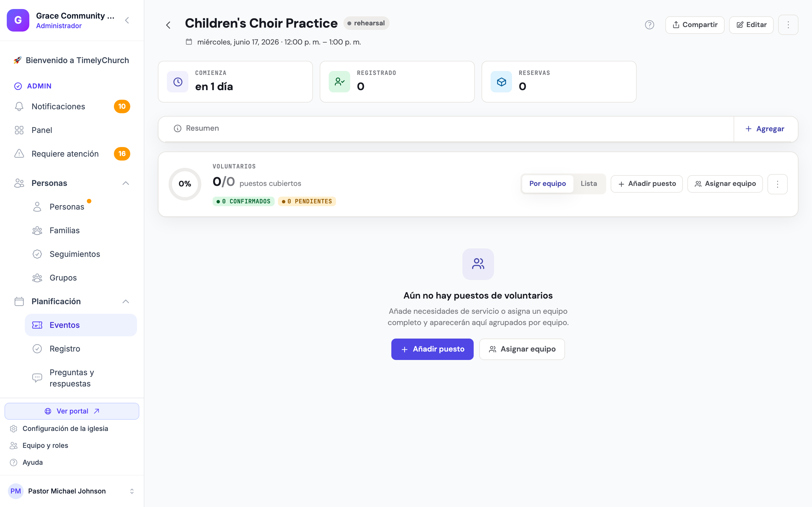Collapse the Planificación section
The image size is (812, 507).
[x=125, y=301]
